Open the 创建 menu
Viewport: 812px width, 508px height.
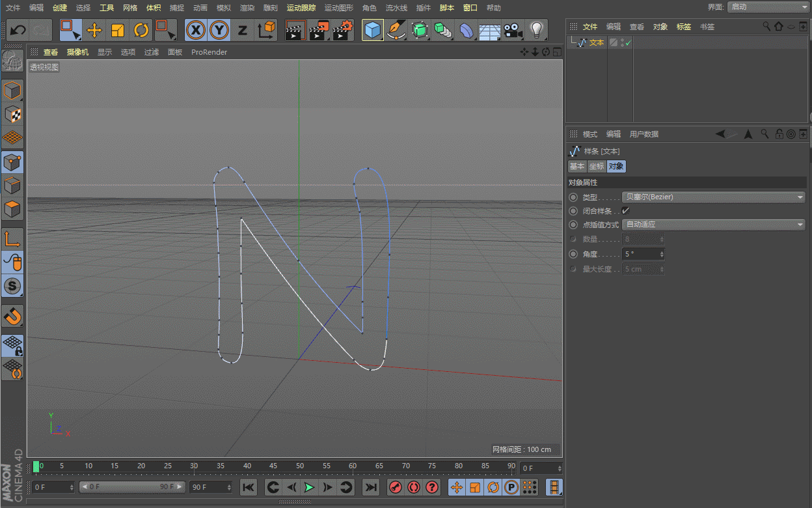click(x=60, y=8)
